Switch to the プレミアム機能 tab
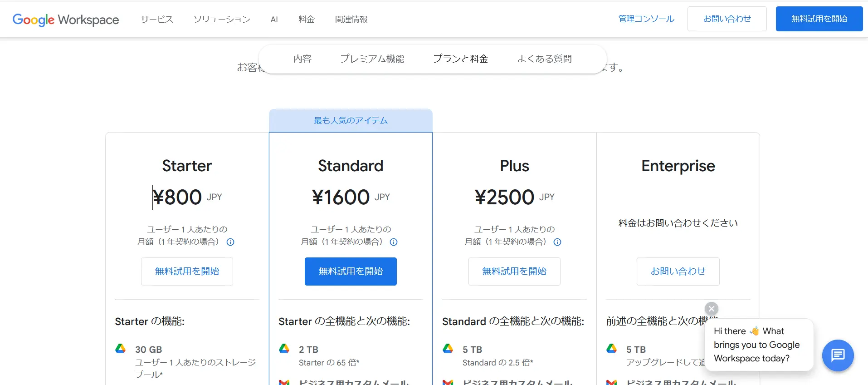Viewport: 868px width, 385px height. click(372, 59)
